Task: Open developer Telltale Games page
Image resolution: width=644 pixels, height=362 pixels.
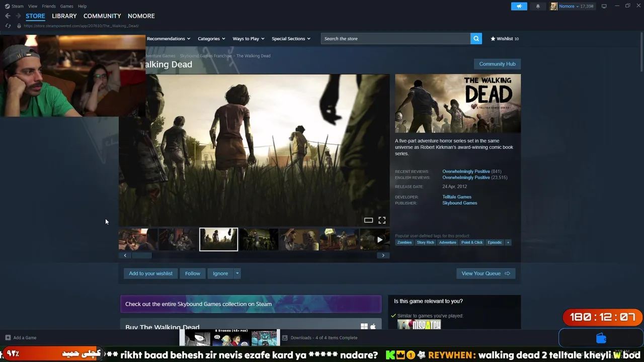Action: click(457, 197)
